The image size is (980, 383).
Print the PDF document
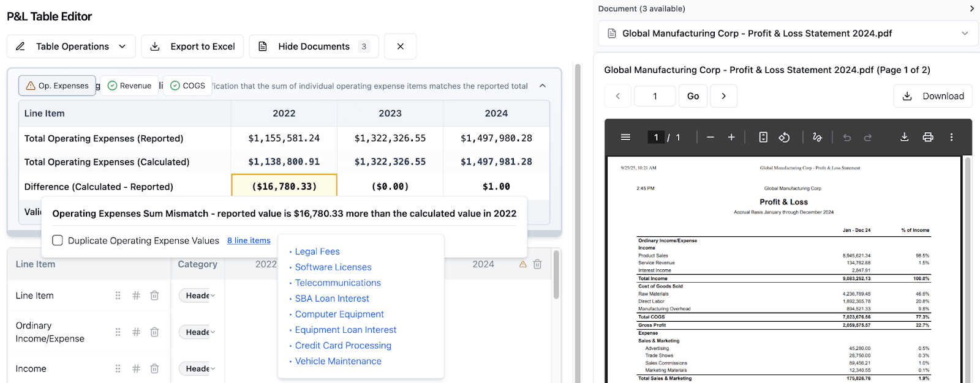(x=928, y=138)
